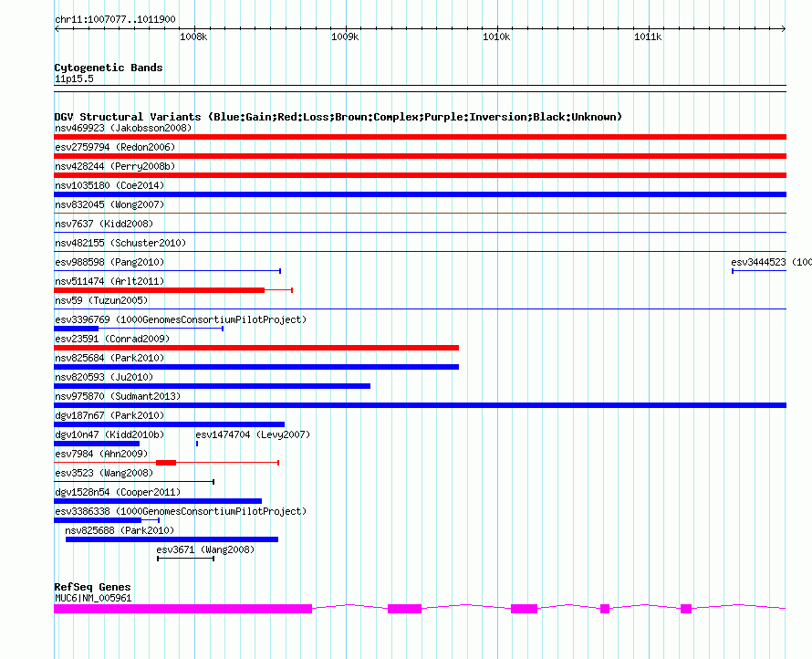This screenshot has width=812, height=659.
Task: Select red esv23591 Conrad2009 bar
Action: pos(256,348)
